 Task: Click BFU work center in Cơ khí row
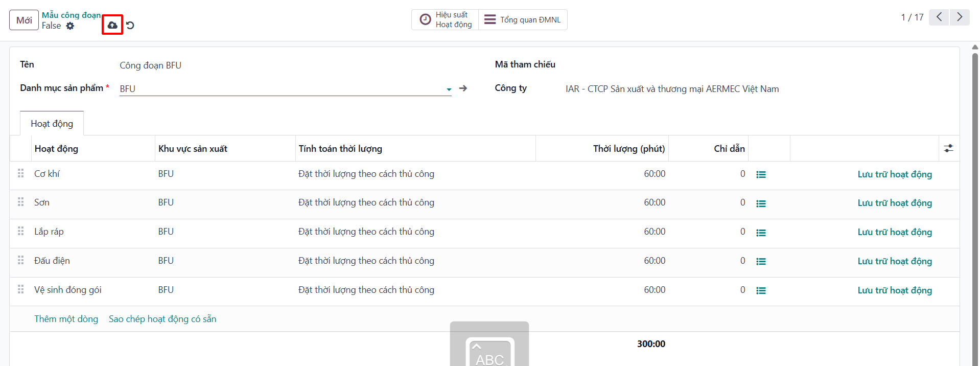(166, 174)
